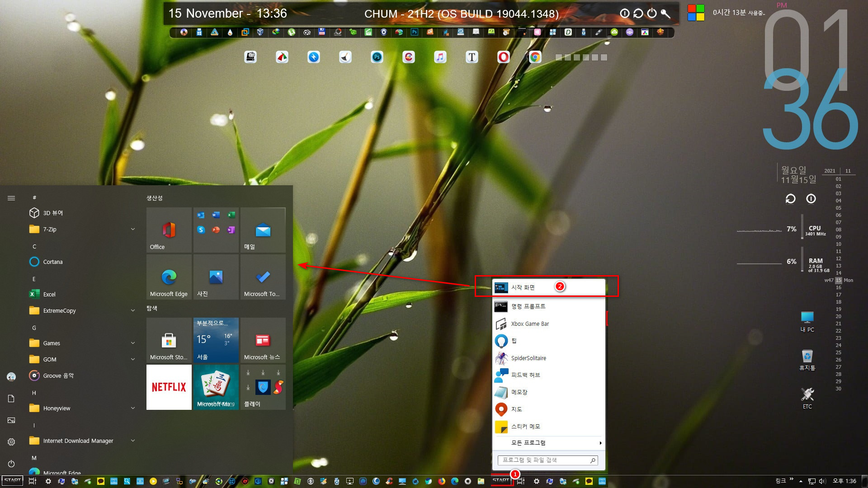Open Microsoft Office tile in Start menu
Screen dimensions: 868x488
168,229
